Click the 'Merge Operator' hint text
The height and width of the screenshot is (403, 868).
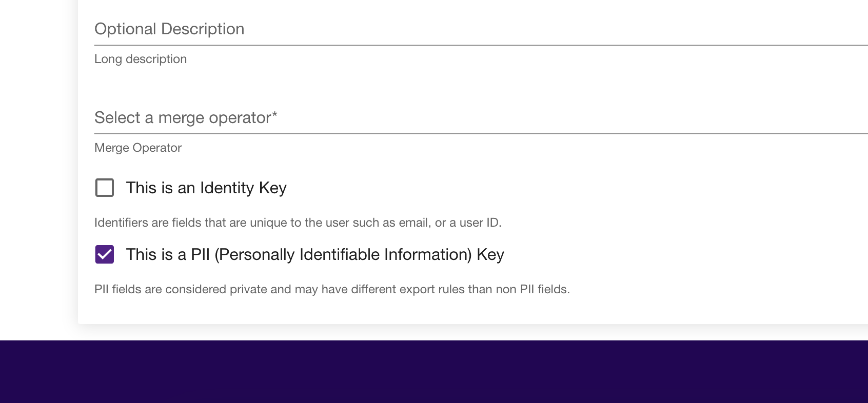[138, 148]
